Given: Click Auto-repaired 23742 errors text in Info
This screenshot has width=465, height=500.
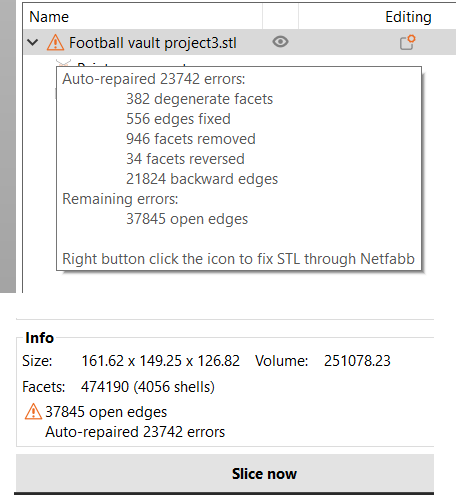Looking at the screenshot, I should tap(135, 432).
